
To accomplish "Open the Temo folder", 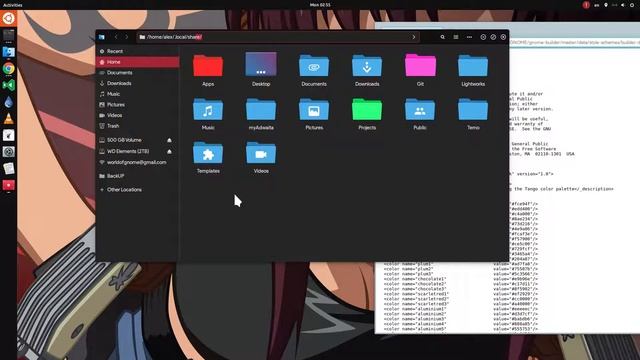I will tap(473, 109).
